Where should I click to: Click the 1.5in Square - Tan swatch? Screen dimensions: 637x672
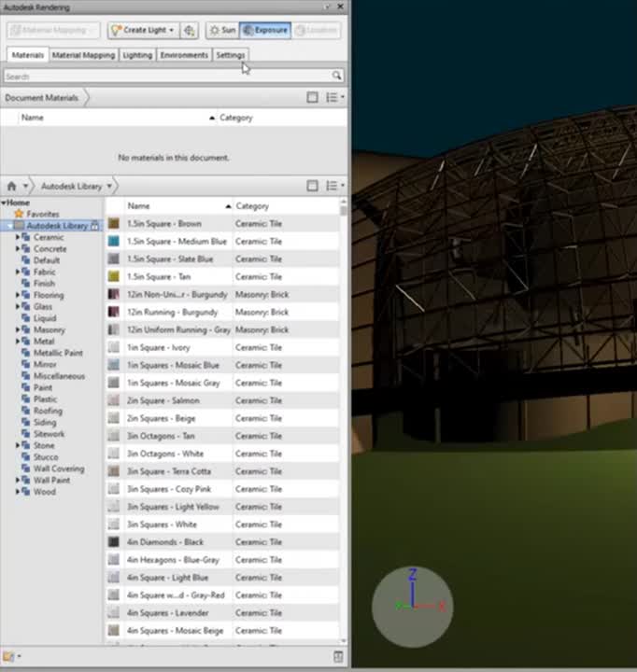point(113,276)
